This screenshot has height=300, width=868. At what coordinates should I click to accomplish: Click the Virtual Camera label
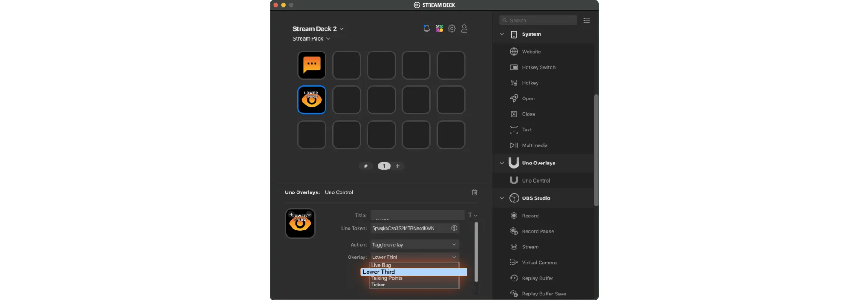point(539,262)
